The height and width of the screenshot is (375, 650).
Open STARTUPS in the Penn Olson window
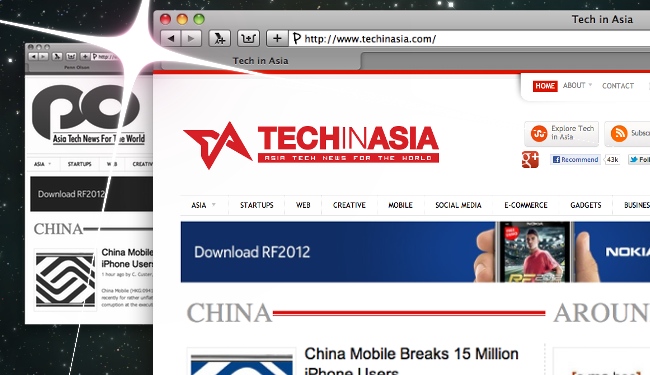pyautogui.click(x=79, y=164)
